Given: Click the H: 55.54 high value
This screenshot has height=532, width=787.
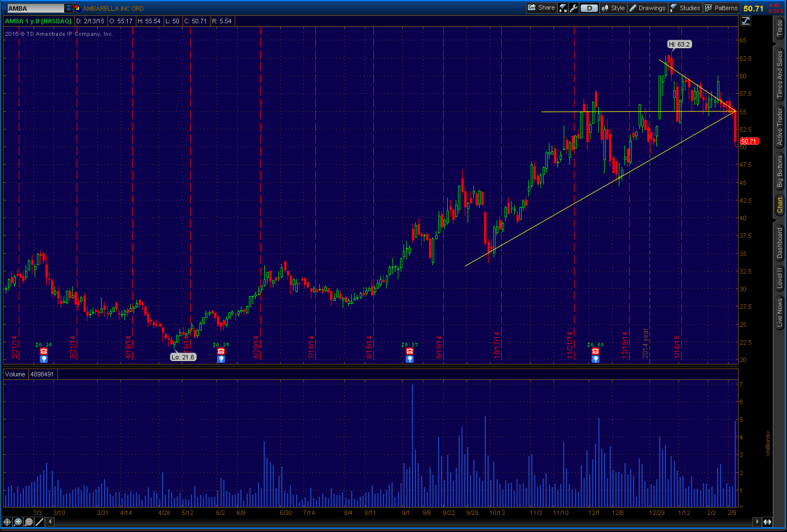Looking at the screenshot, I should coord(149,21).
